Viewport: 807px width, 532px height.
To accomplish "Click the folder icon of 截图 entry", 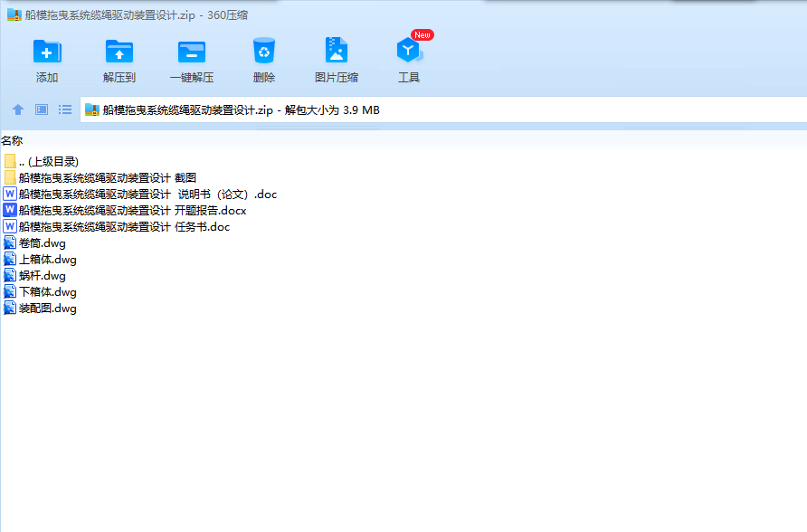I will coord(10,178).
